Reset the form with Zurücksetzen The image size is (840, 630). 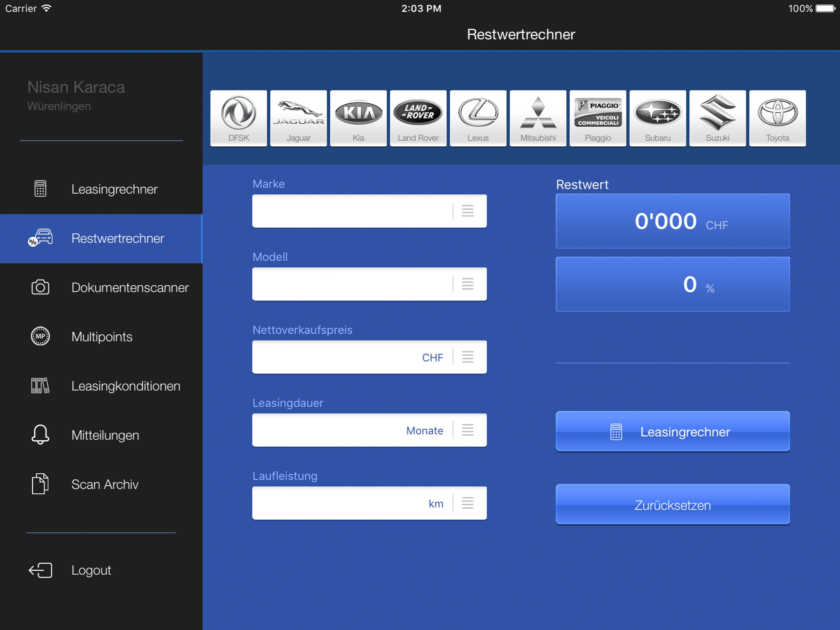[x=672, y=504]
